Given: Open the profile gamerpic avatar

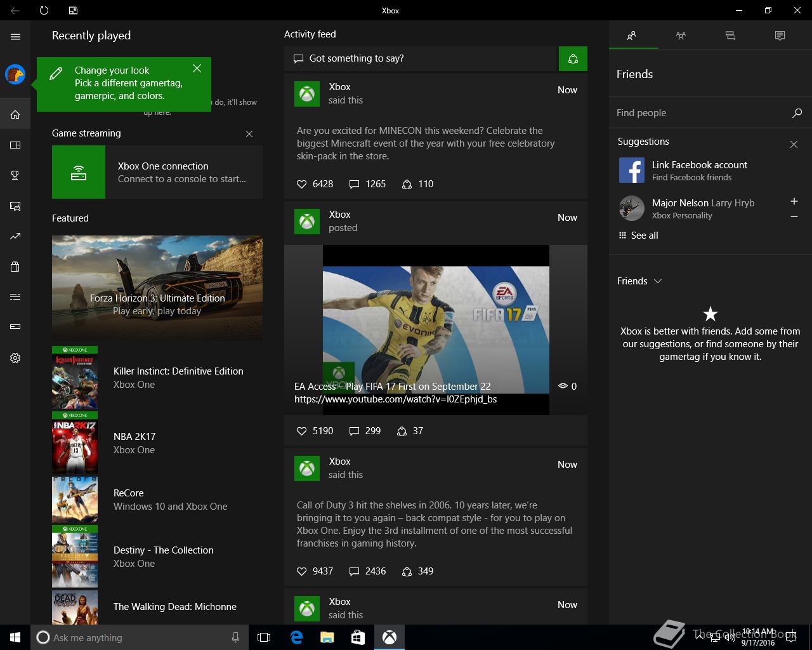Looking at the screenshot, I should [15, 74].
